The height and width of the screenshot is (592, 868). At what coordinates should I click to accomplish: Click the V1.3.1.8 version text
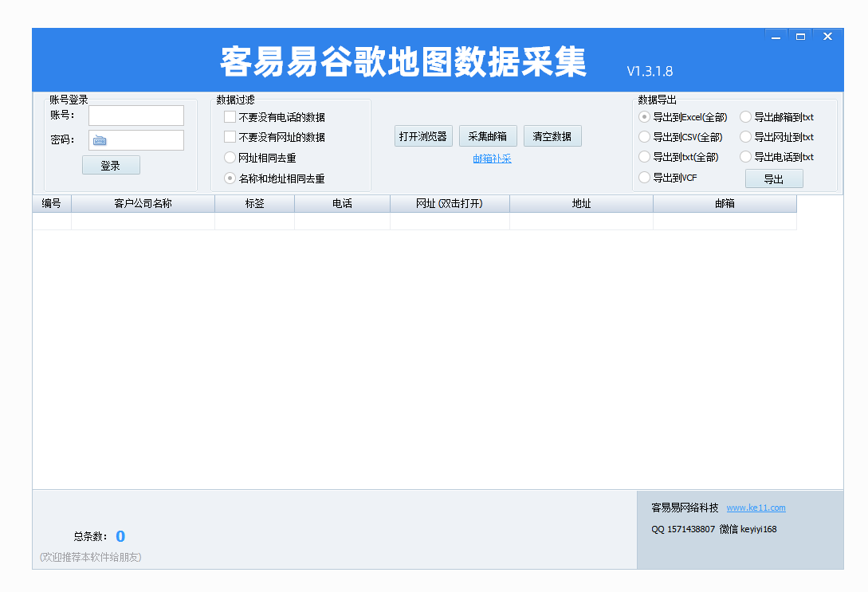click(x=650, y=72)
